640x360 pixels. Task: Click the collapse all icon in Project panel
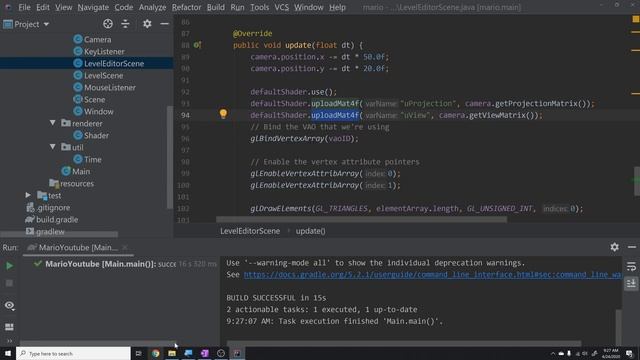[x=125, y=24]
